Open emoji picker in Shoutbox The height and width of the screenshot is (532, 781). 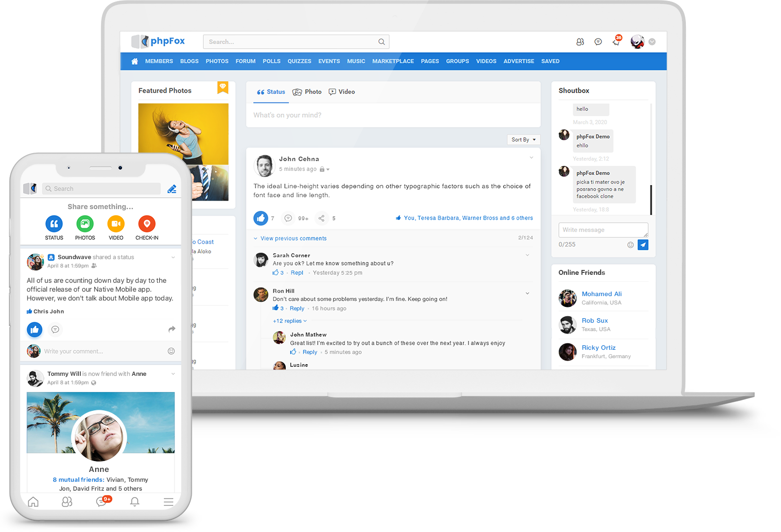click(x=630, y=245)
